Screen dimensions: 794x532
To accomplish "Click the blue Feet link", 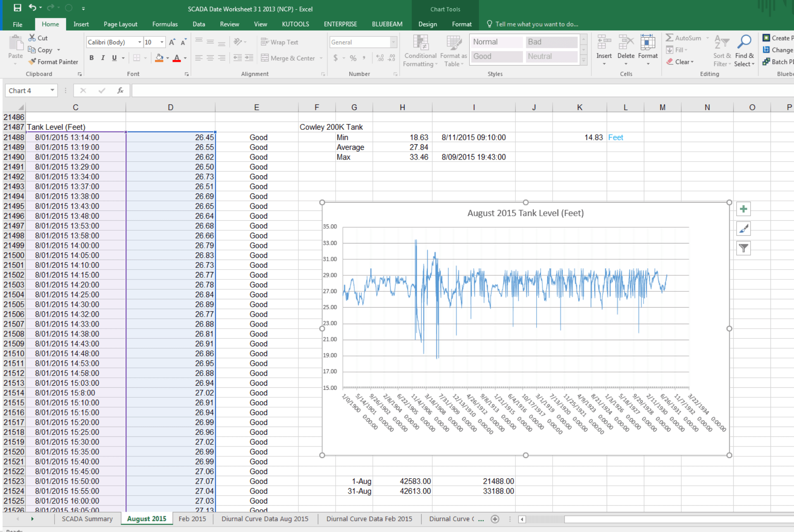I will point(615,137).
